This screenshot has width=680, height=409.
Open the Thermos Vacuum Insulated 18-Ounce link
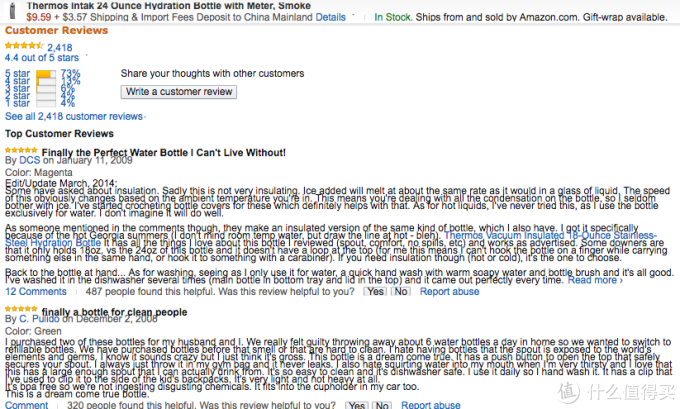click(x=550, y=236)
